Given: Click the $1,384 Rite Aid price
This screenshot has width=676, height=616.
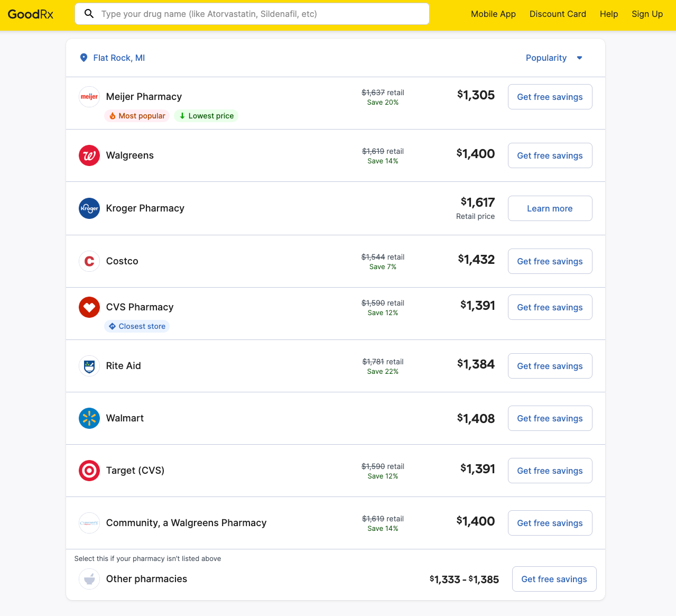Looking at the screenshot, I should click(x=476, y=364).
